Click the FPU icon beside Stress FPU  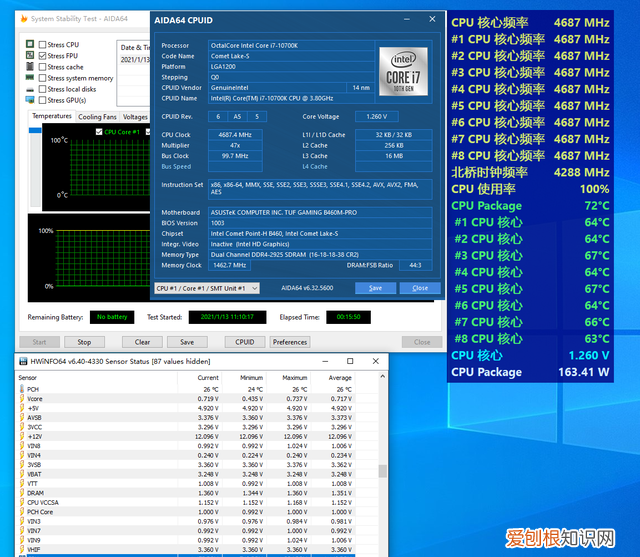(x=30, y=55)
